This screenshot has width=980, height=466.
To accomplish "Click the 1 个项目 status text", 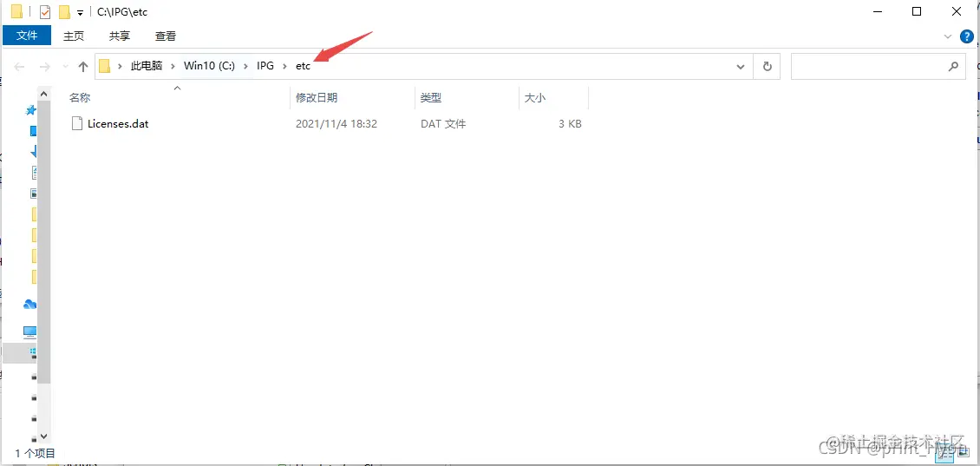I will pyautogui.click(x=35, y=453).
